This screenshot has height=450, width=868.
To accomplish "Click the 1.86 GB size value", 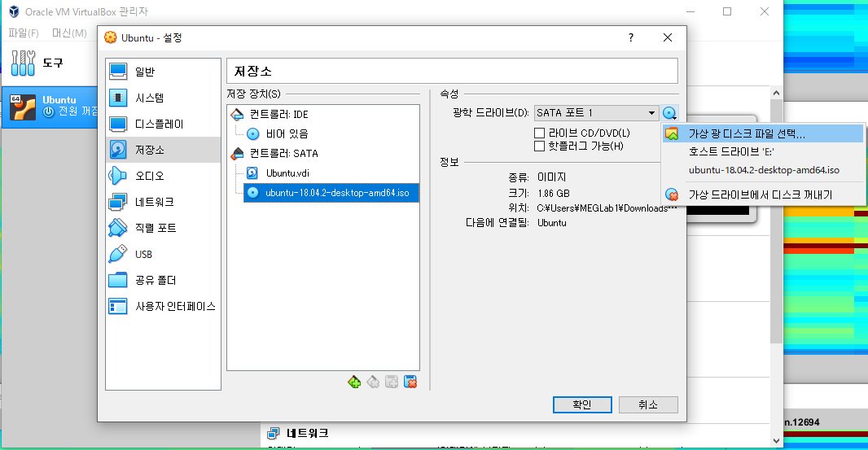I will point(554,193).
